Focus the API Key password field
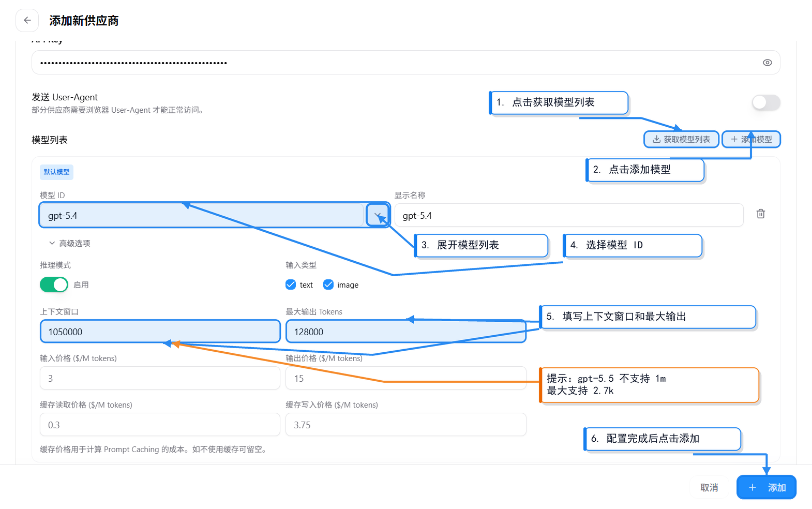The width and height of the screenshot is (812, 509). pos(406,63)
